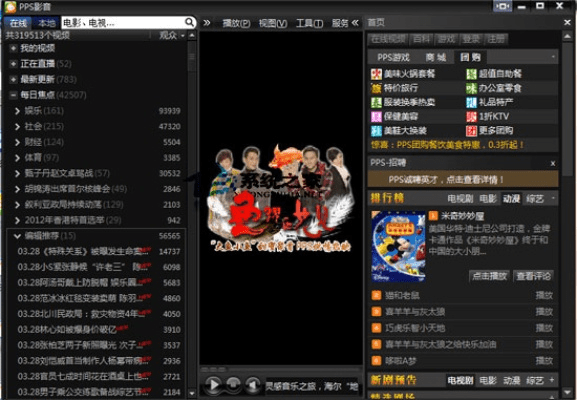Open the 观众 sort dropdown
The image size is (577, 400).
[171, 35]
